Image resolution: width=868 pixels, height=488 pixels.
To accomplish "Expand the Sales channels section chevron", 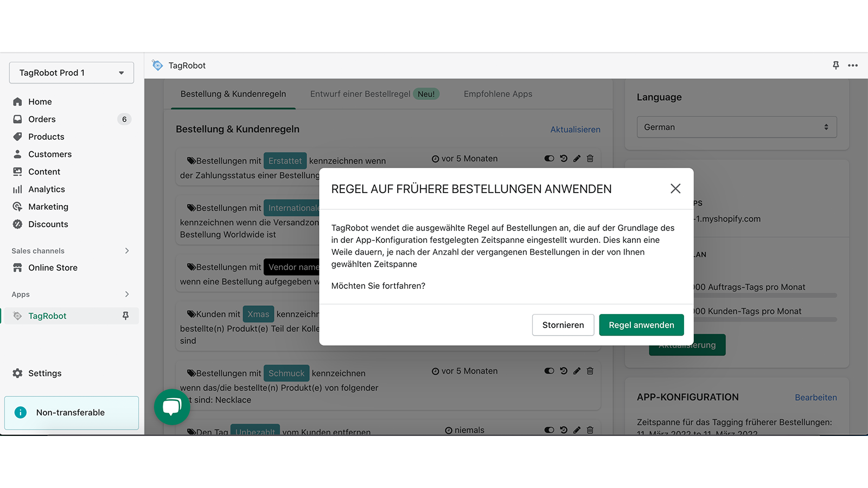I will (x=127, y=251).
